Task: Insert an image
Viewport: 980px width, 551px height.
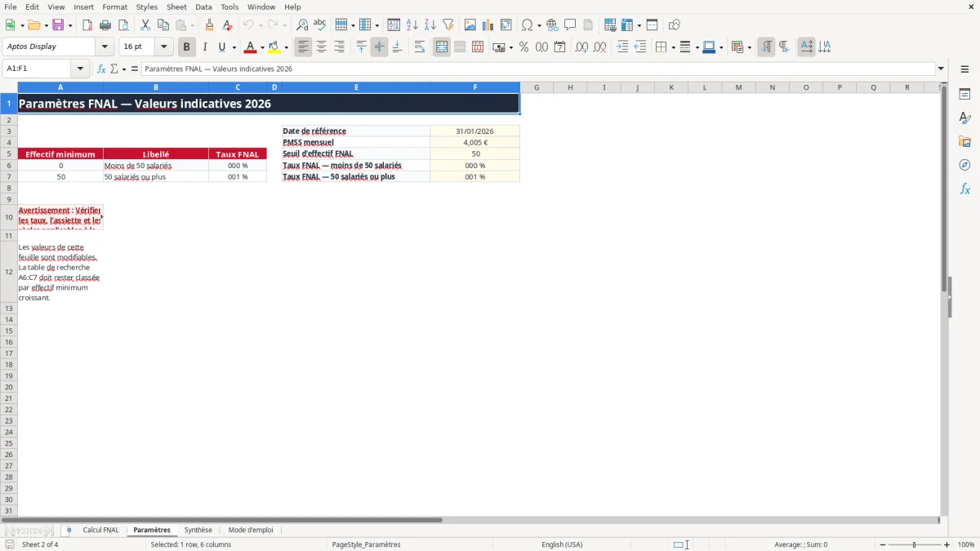Action: point(470,25)
